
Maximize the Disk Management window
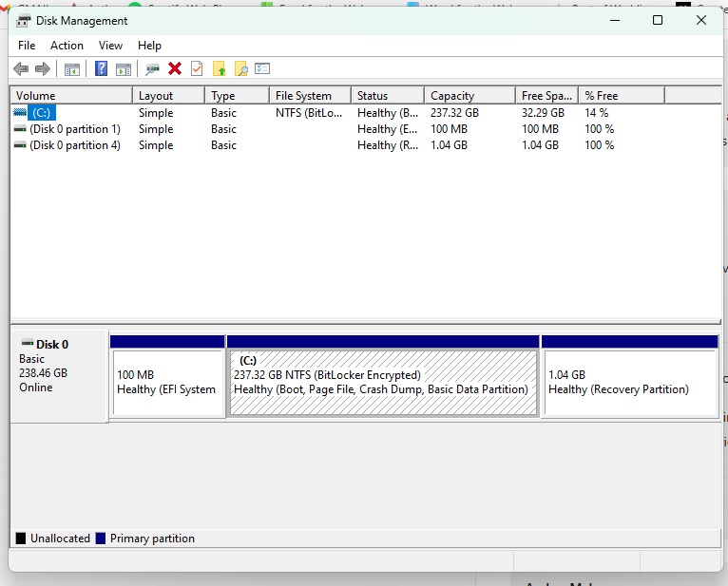tap(658, 20)
